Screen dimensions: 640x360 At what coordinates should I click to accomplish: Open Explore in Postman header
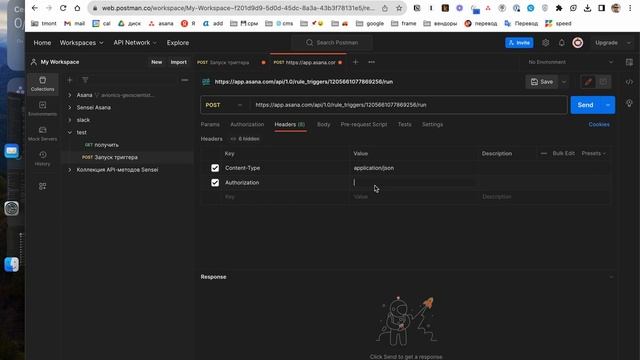pyautogui.click(x=178, y=43)
